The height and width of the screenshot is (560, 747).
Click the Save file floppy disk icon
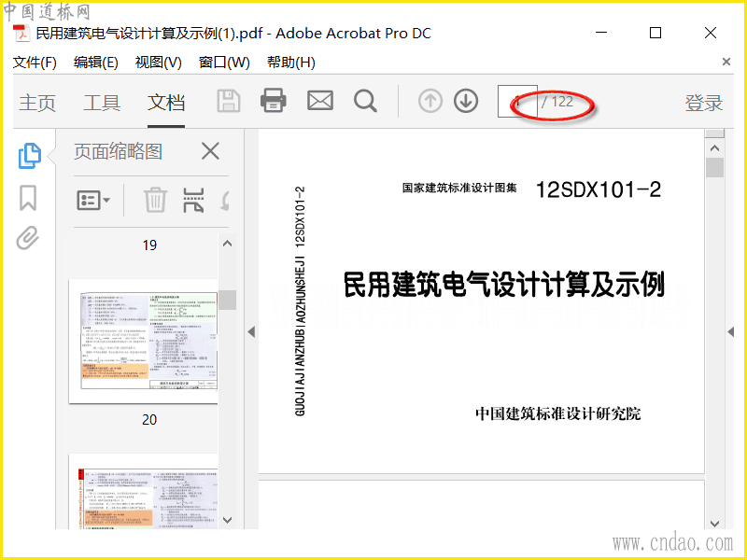coord(229,101)
